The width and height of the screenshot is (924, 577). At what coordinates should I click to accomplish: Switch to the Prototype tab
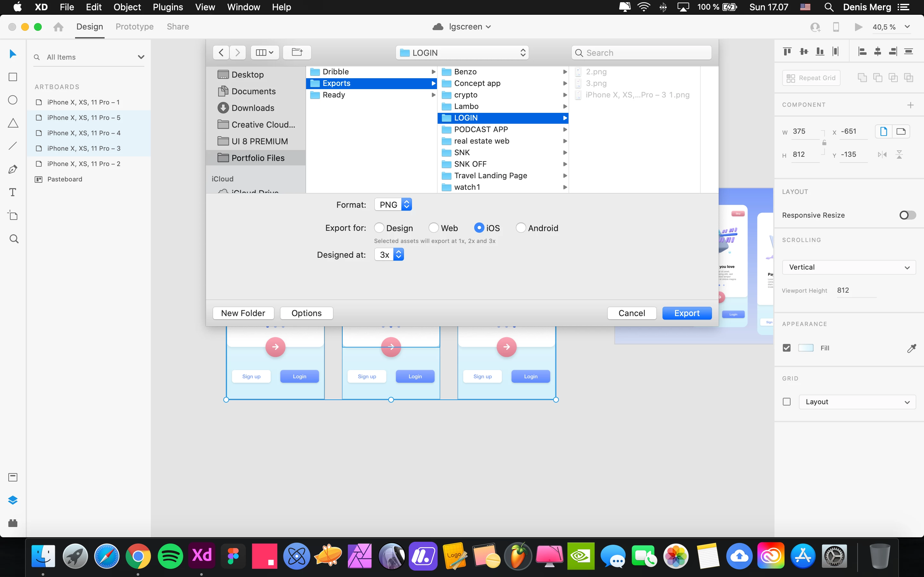pyautogui.click(x=134, y=27)
